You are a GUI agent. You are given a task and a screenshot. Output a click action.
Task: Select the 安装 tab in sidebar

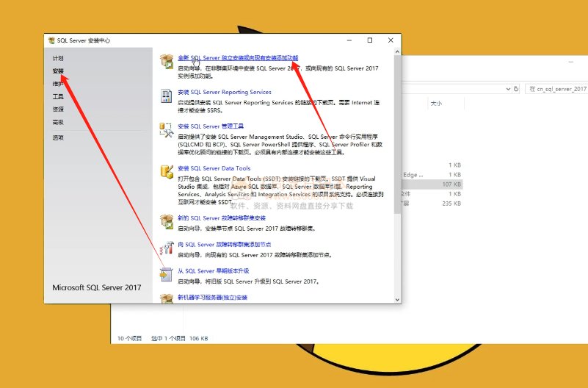pos(58,71)
